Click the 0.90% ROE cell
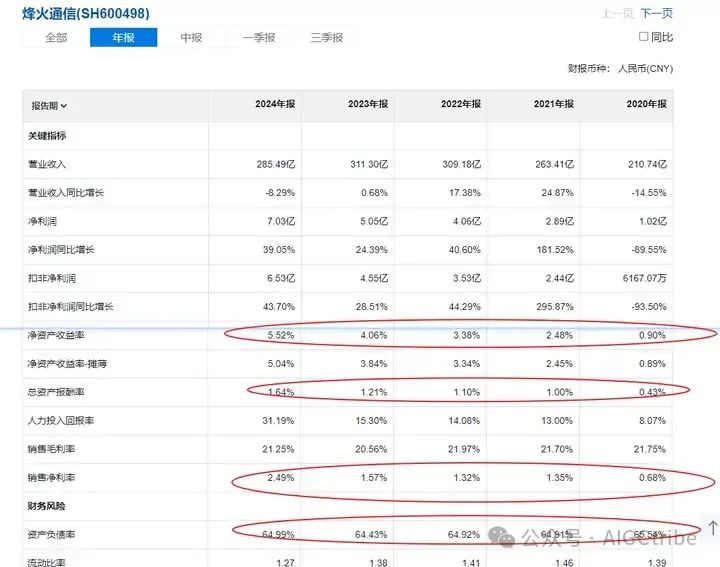This screenshot has height=567, width=720. tap(652, 335)
